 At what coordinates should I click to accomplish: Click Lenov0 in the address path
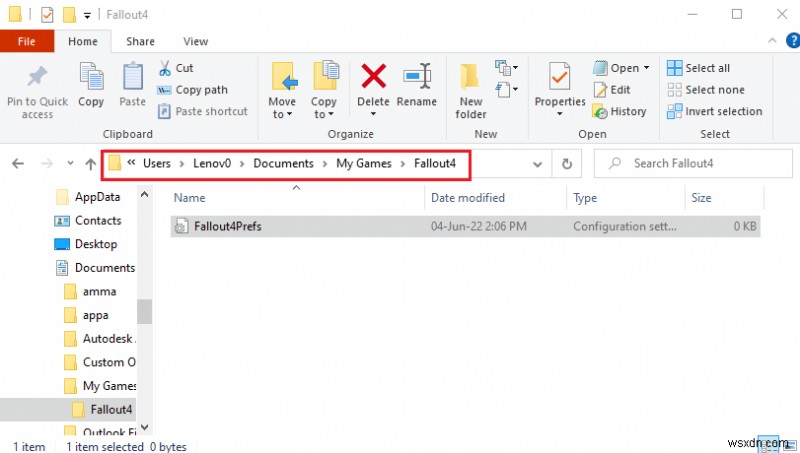click(212, 163)
